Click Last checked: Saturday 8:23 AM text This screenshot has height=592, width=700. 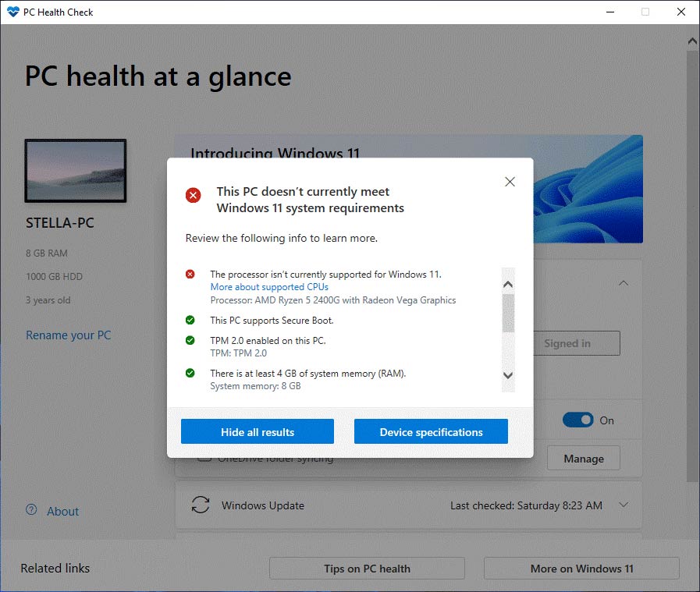[x=526, y=505]
